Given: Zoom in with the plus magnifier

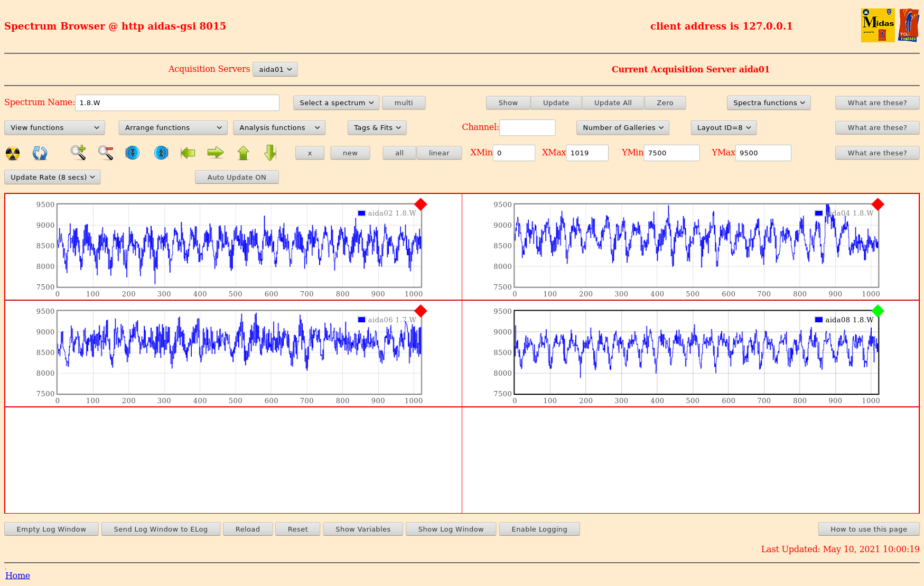Looking at the screenshot, I should (x=78, y=153).
